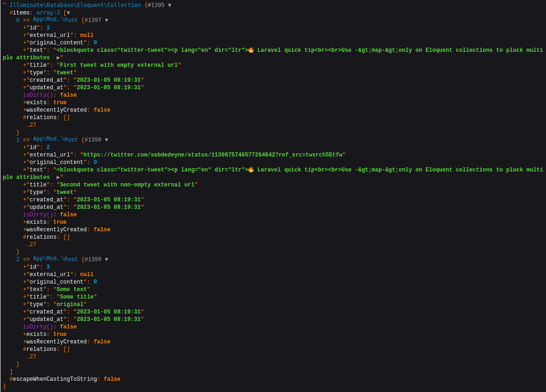The width and height of the screenshot is (546, 392).
Task: Select the abbreviated Post class at index 1
Action: [55, 140]
